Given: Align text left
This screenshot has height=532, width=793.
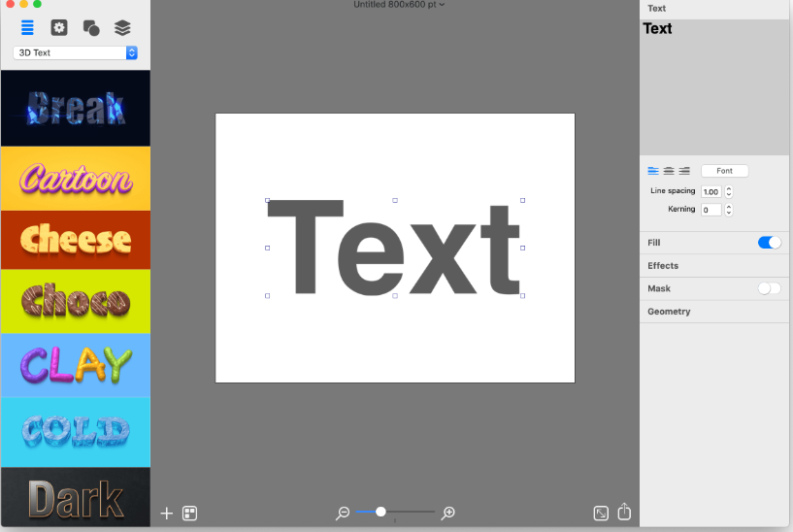Looking at the screenshot, I should click(653, 171).
